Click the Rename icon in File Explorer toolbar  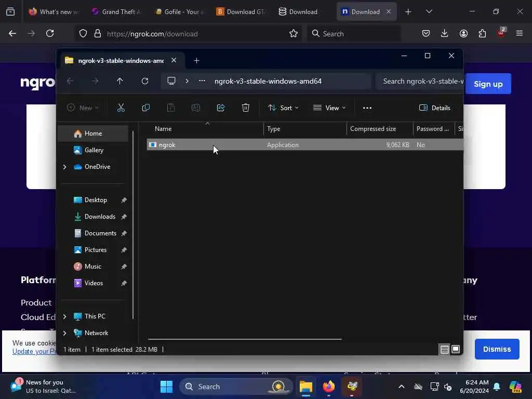pyautogui.click(x=196, y=108)
